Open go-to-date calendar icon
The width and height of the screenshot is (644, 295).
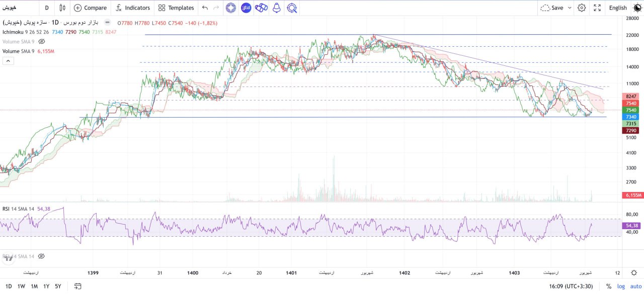pos(78,286)
